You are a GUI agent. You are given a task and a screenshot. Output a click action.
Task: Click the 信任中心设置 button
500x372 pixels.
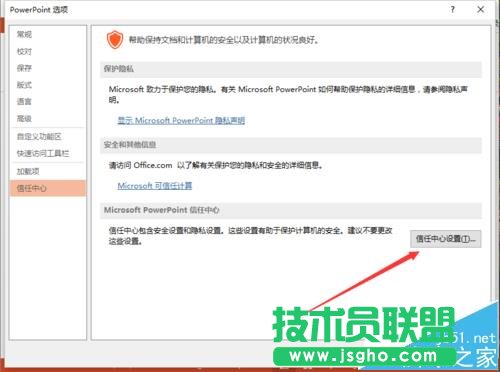(445, 239)
